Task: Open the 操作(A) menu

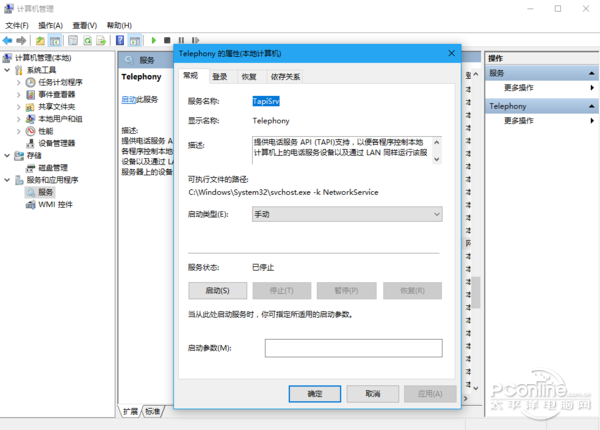Action: [x=50, y=26]
